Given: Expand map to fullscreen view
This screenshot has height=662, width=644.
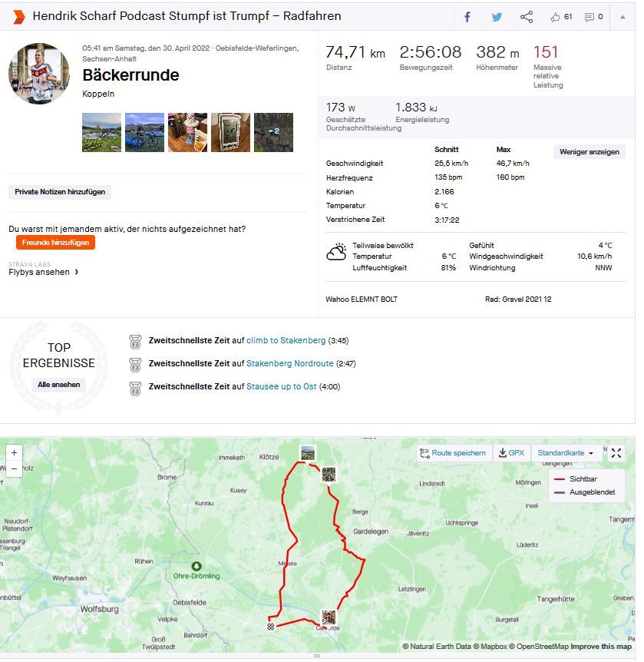Looking at the screenshot, I should tap(616, 453).
